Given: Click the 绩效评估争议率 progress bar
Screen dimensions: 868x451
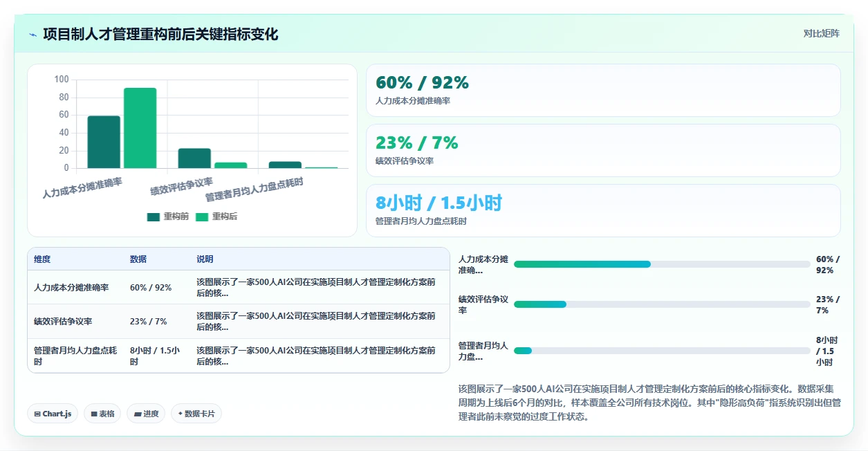Looking at the screenshot, I should tap(662, 304).
